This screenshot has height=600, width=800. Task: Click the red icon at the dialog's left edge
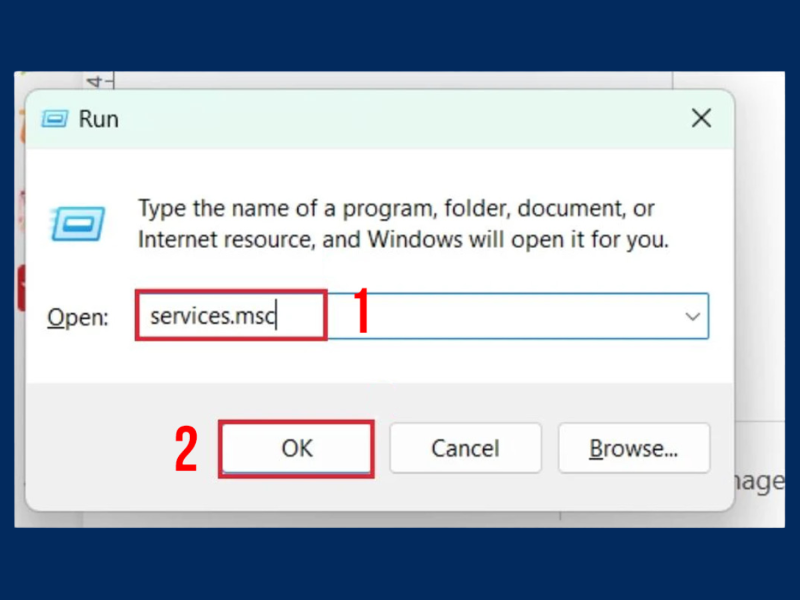click(20, 290)
